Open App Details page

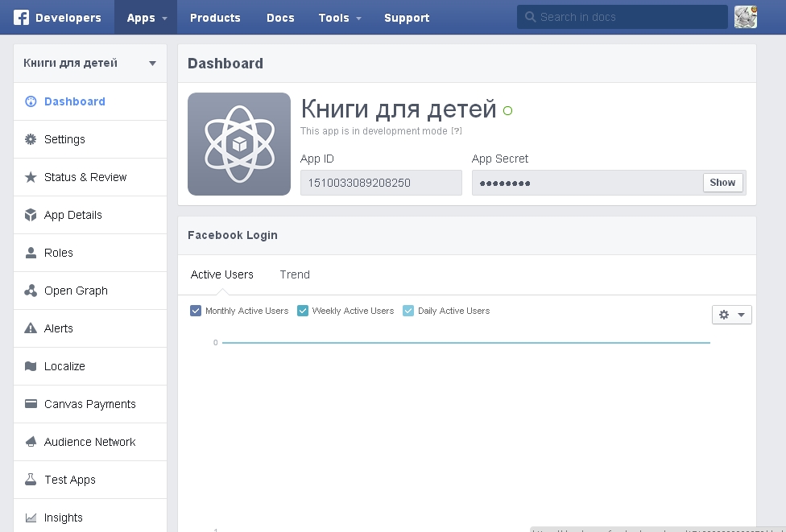pyautogui.click(x=90, y=215)
